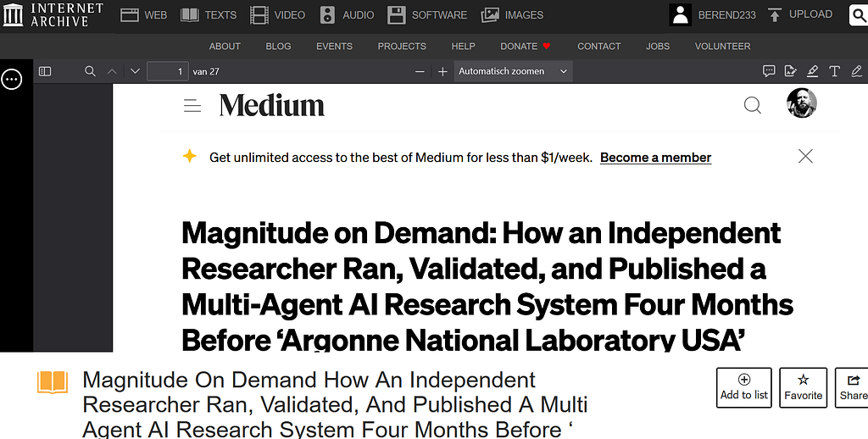Open the BLOG menu item
Image resolution: width=868 pixels, height=439 pixels.
(278, 46)
